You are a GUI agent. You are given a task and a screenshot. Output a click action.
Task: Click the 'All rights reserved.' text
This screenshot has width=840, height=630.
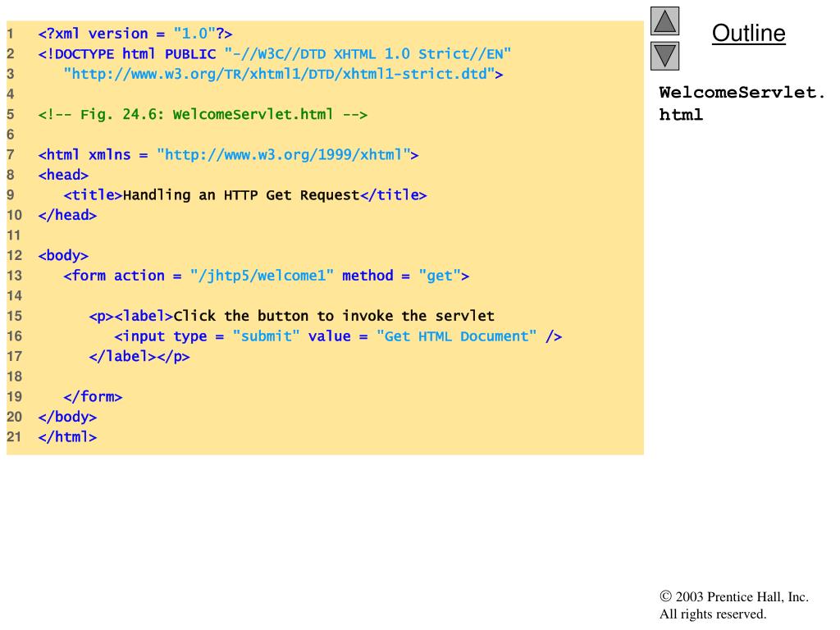[x=713, y=614]
